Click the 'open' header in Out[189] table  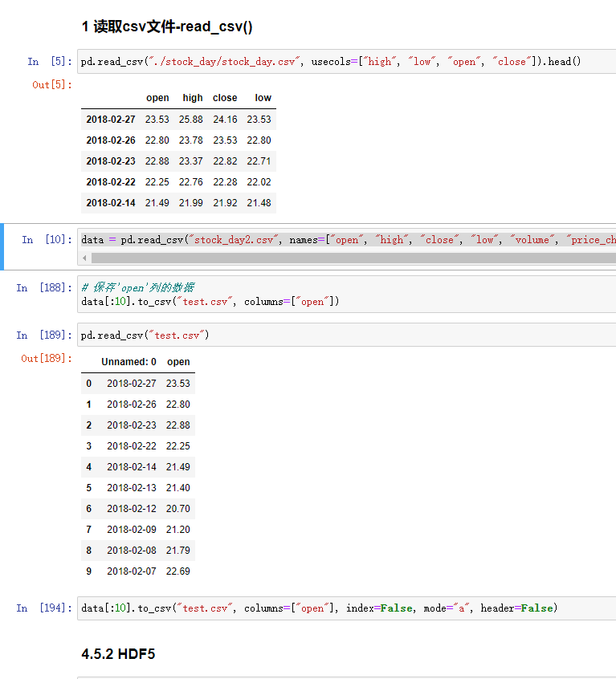pyautogui.click(x=178, y=362)
